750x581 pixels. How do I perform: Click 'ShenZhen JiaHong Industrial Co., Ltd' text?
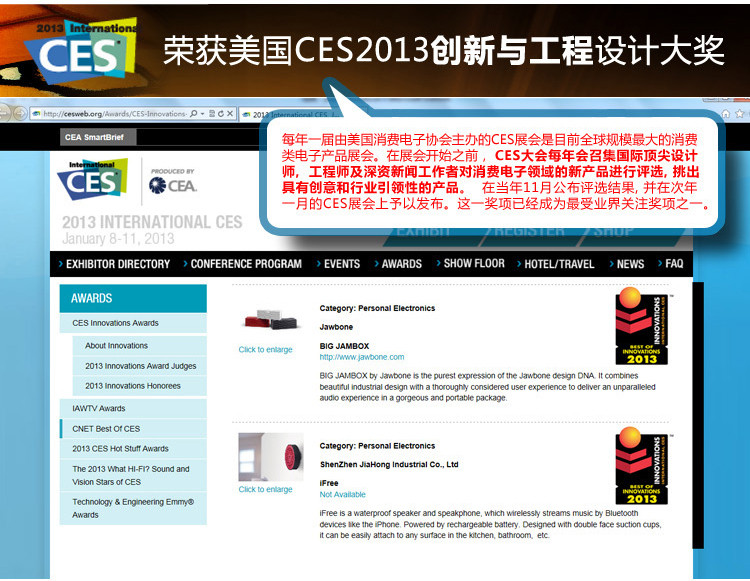click(389, 464)
